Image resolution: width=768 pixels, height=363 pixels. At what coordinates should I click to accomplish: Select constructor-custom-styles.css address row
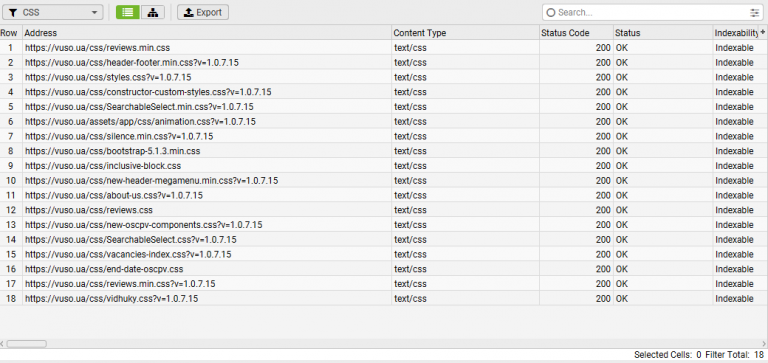207,92
